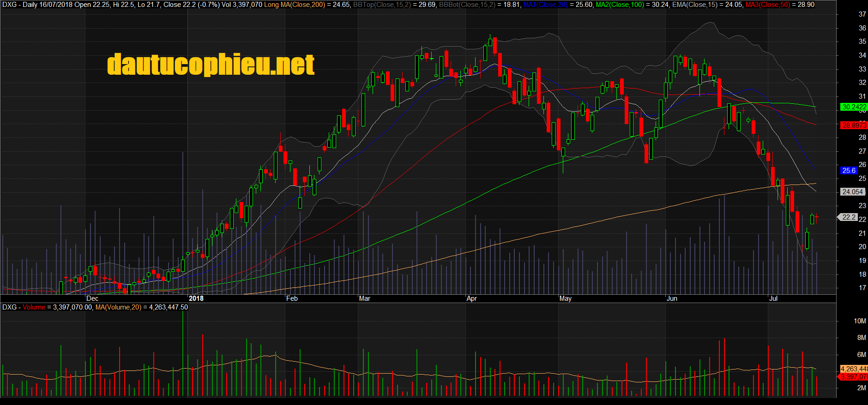Click the dautucophieu.net watermark
This screenshot has width=868, height=405.
(211, 65)
